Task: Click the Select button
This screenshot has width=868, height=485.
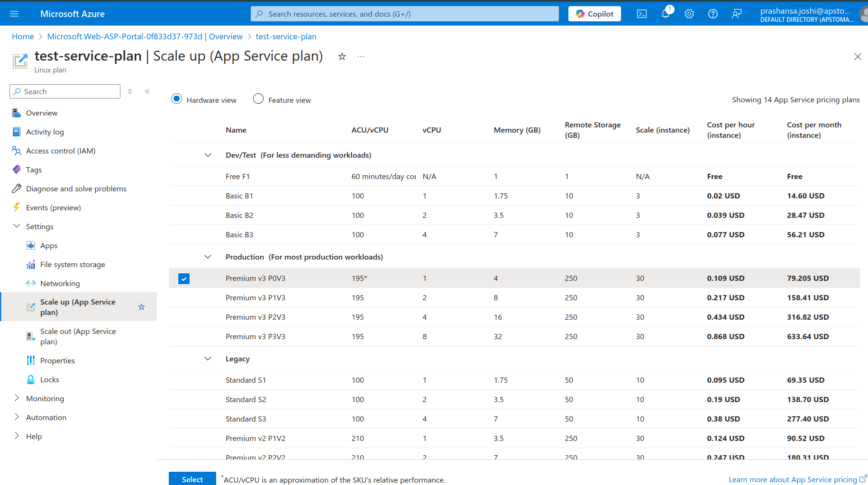Action: pyautogui.click(x=192, y=479)
